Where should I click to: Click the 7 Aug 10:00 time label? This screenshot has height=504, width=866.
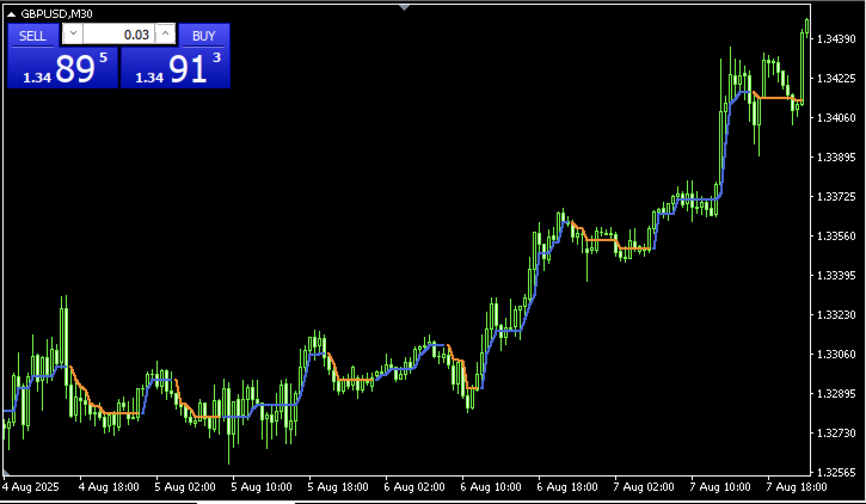[720, 487]
